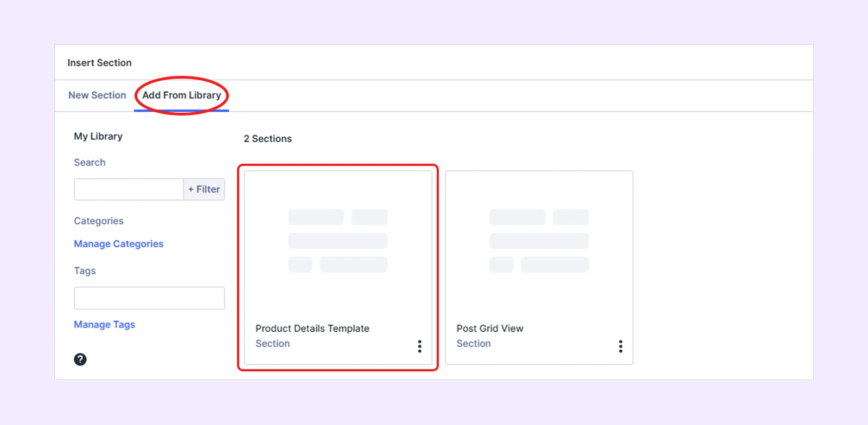This screenshot has width=868, height=425.
Task: Focus the library Search input field
Action: click(x=129, y=190)
